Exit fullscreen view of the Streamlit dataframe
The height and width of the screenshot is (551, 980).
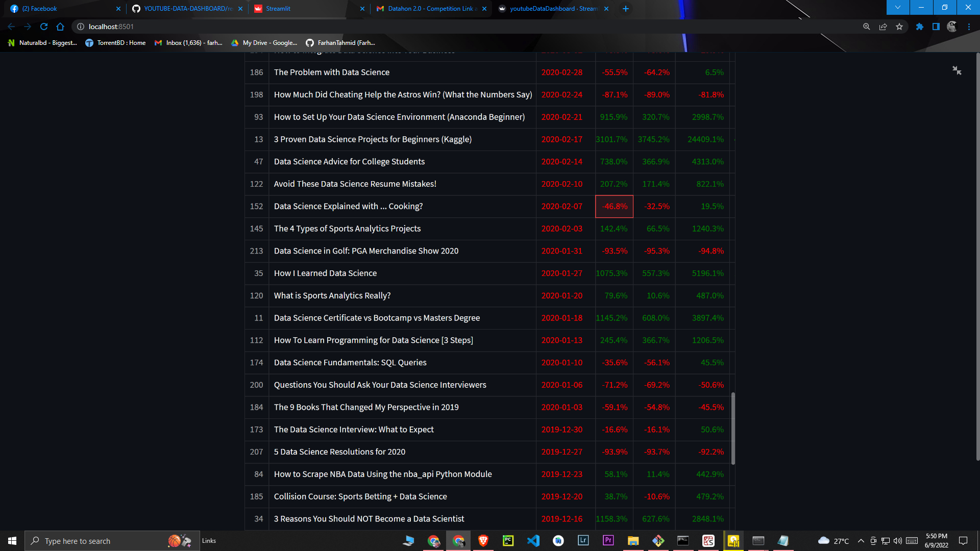tap(957, 70)
